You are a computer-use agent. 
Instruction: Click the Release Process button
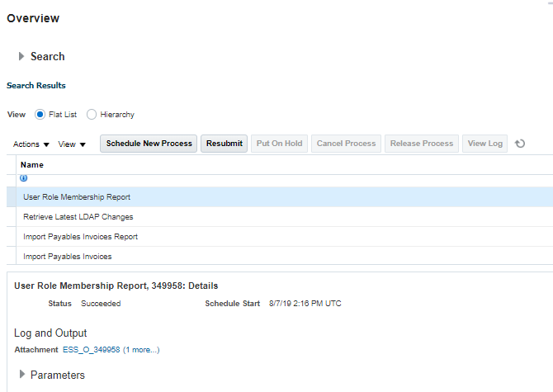[422, 144]
